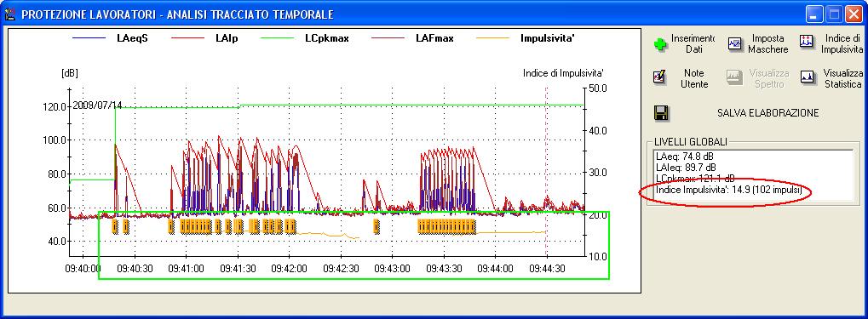Click the orange Impulsivita' legend line
The width and height of the screenshot is (868, 319).
(x=492, y=38)
